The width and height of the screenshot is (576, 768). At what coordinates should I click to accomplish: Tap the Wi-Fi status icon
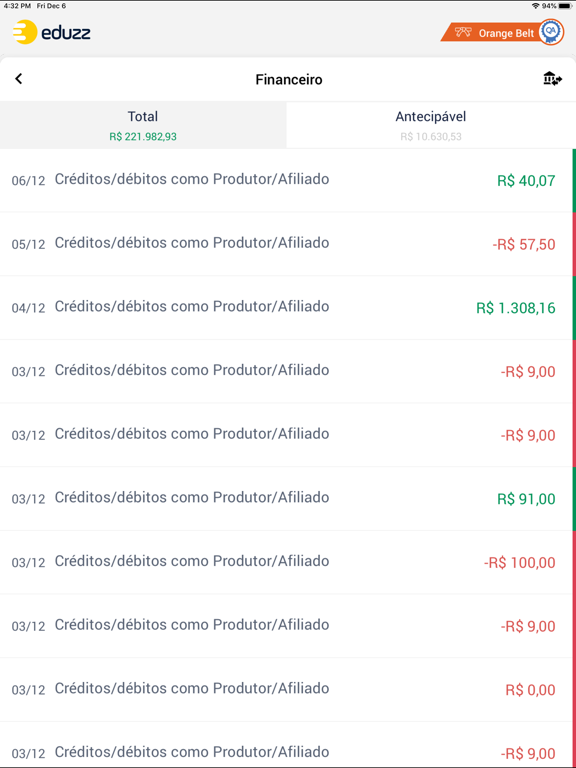[535, 6]
